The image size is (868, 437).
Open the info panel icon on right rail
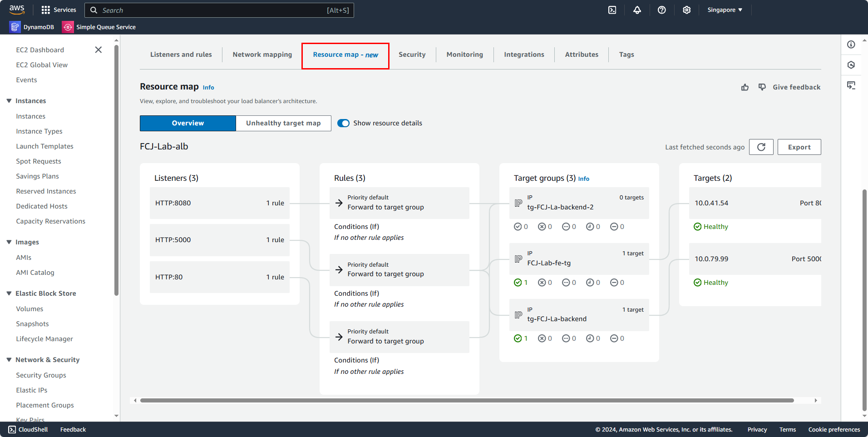pos(851,45)
